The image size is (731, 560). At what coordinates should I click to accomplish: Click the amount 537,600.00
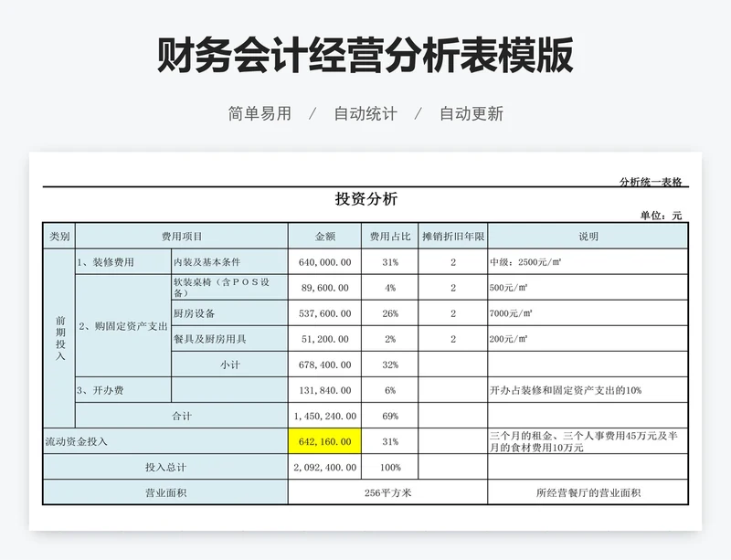tap(325, 312)
